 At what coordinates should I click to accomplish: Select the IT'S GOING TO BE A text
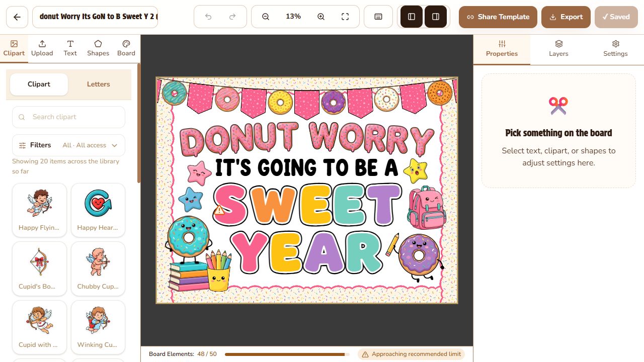click(x=307, y=168)
